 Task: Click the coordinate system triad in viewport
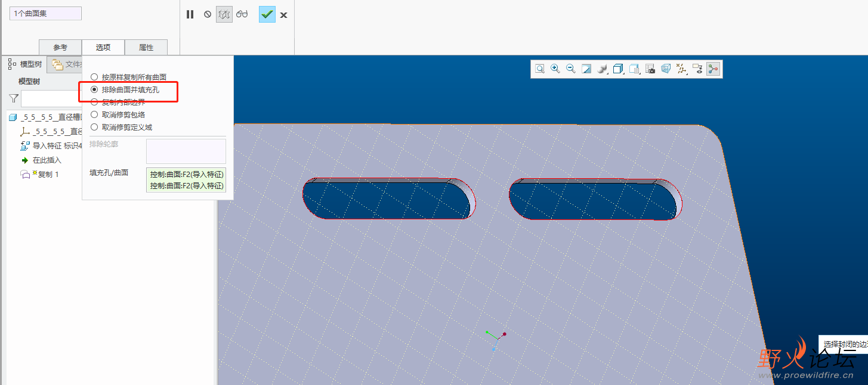pyautogui.click(x=496, y=339)
